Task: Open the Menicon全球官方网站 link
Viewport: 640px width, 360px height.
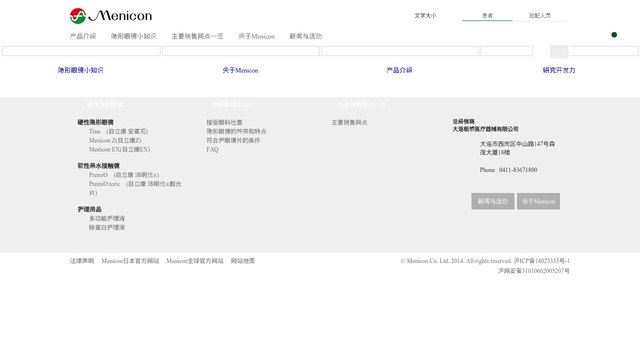Action: pyautogui.click(x=195, y=261)
